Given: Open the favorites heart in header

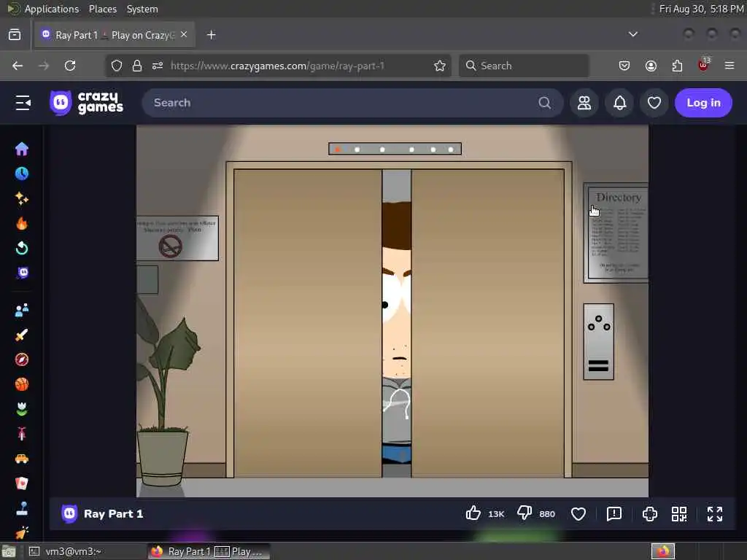Looking at the screenshot, I should coord(654,103).
